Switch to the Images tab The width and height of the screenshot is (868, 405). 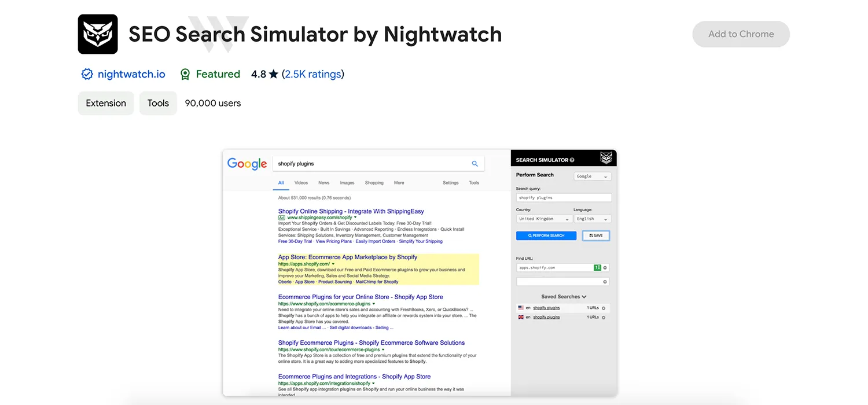347,183
